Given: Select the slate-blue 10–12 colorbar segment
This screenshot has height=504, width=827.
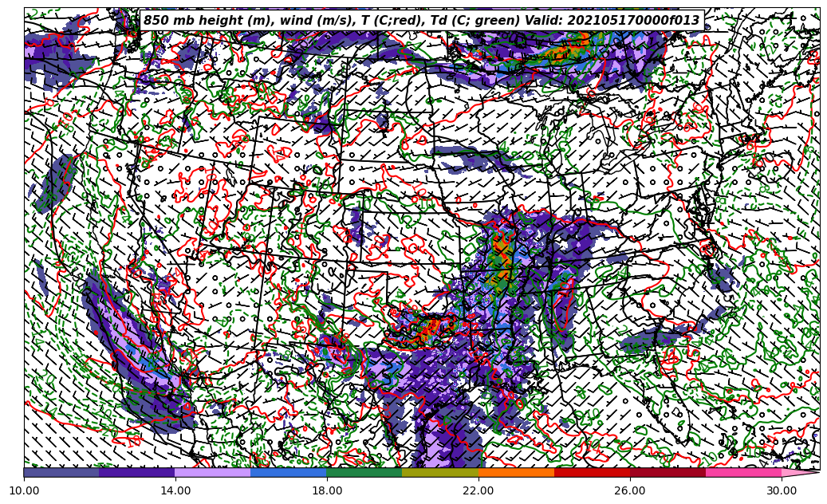Looking at the screenshot, I should (61, 472).
